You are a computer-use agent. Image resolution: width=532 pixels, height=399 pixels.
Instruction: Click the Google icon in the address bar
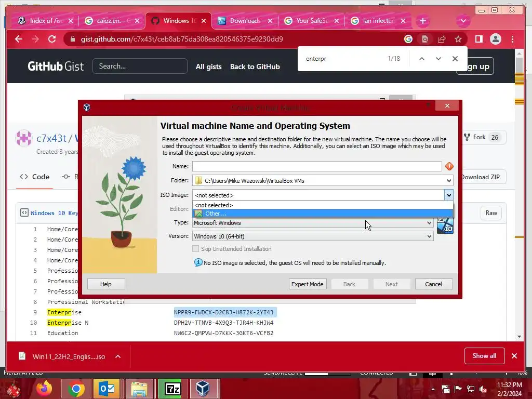[x=408, y=39]
